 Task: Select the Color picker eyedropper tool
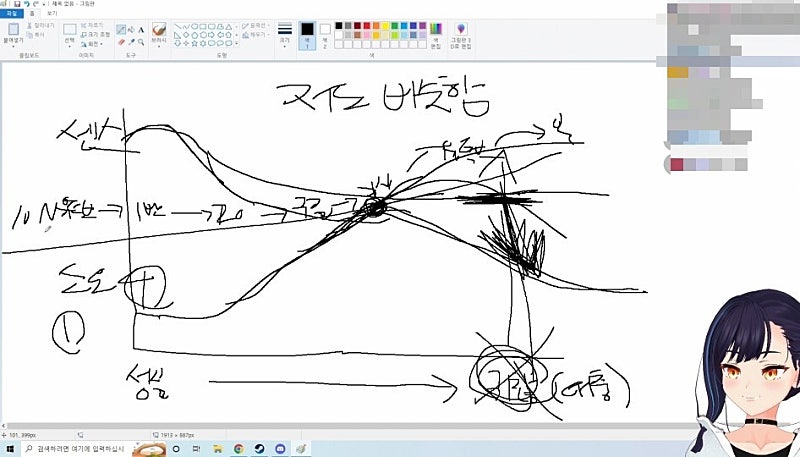[131, 42]
